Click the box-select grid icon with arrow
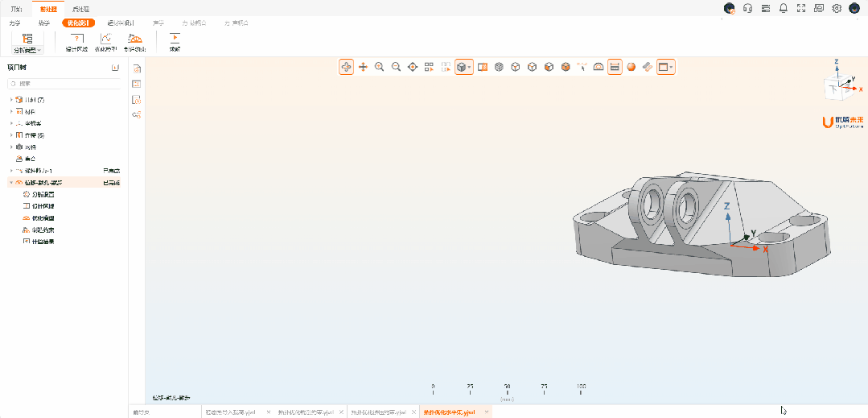The image size is (868, 418). click(429, 67)
